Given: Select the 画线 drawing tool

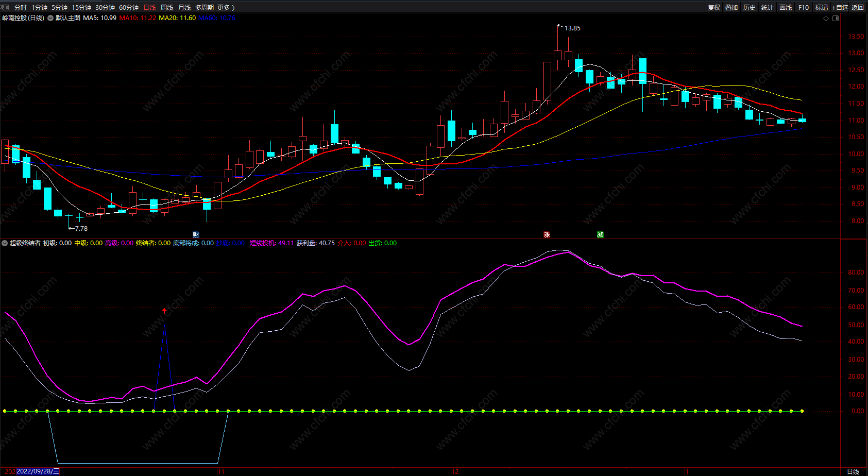Looking at the screenshot, I should (x=786, y=8).
